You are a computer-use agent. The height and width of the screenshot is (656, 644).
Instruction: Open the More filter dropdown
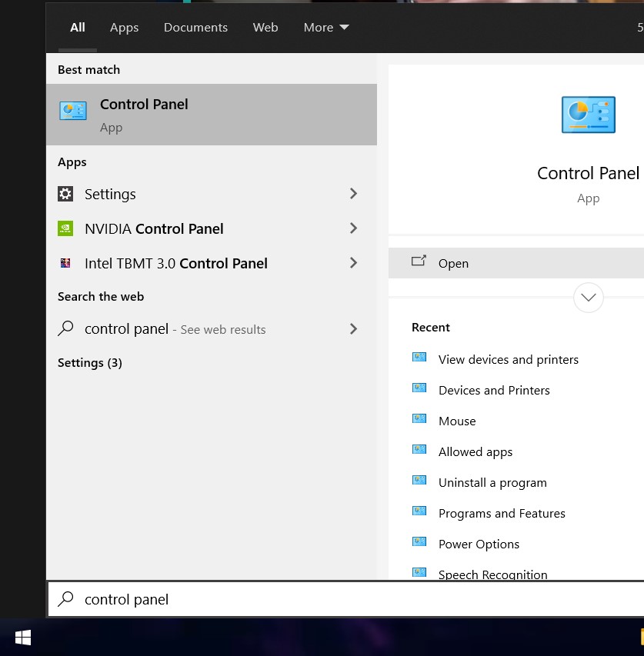coord(326,28)
